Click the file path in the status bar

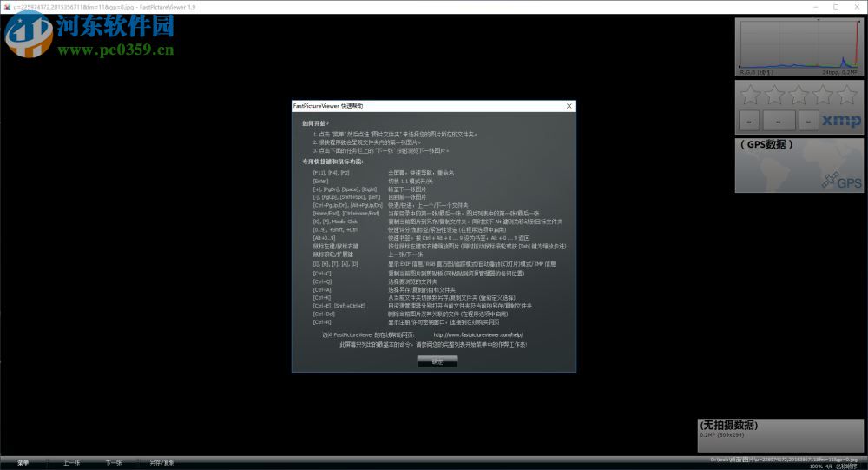[783, 460]
